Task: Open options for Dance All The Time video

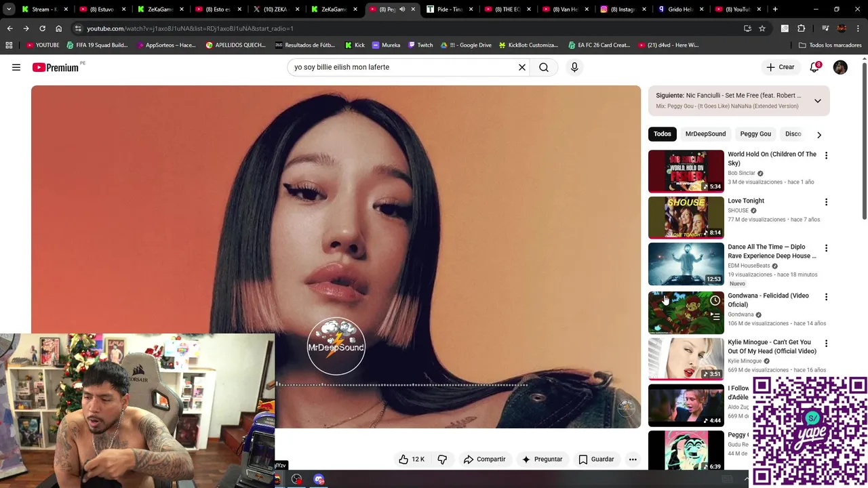Action: tap(826, 248)
